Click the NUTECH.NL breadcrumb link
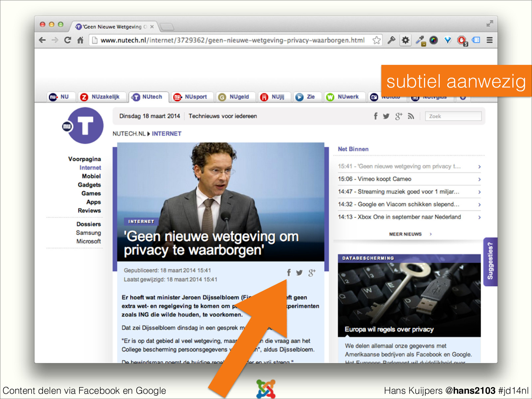 coord(129,134)
